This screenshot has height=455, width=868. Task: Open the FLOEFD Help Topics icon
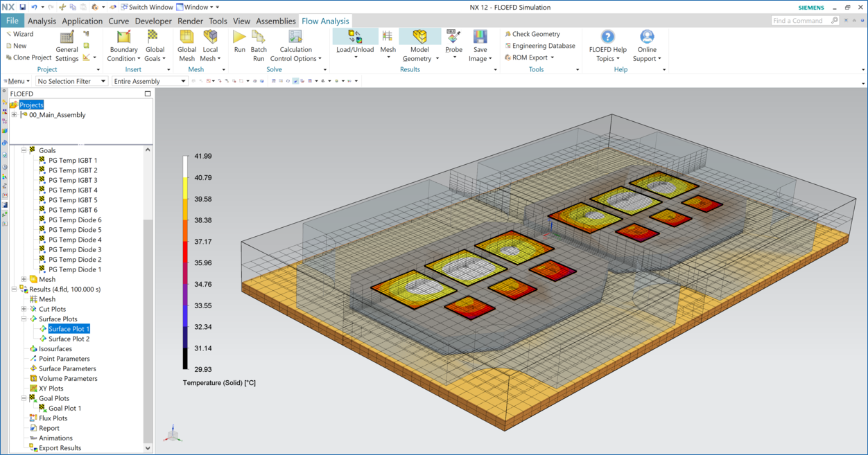coord(607,37)
